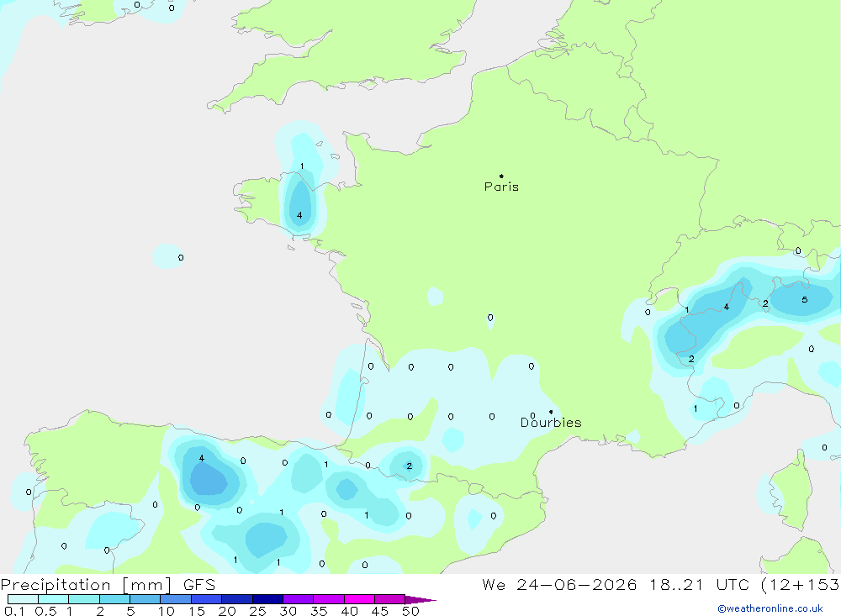
Task: Click the 45–50 mm dark magenta legend swatch
Action: (390, 599)
